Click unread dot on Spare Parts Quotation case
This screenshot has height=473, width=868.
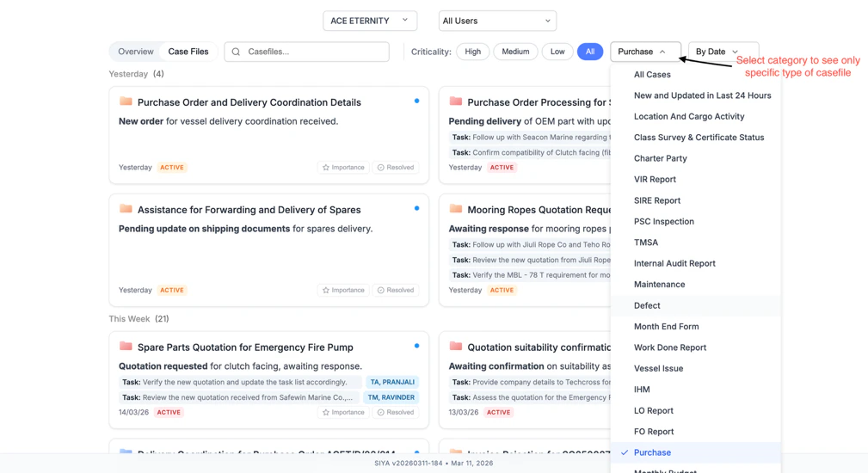(417, 346)
